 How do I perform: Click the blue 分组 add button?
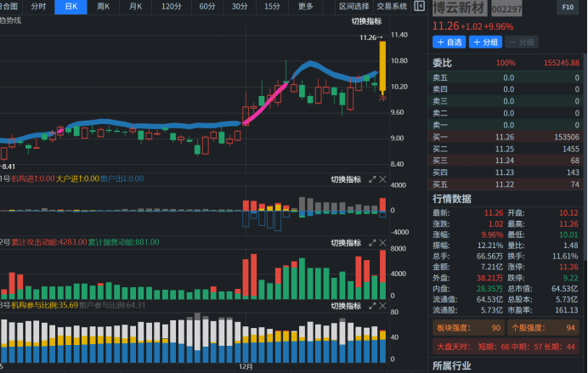[486, 42]
